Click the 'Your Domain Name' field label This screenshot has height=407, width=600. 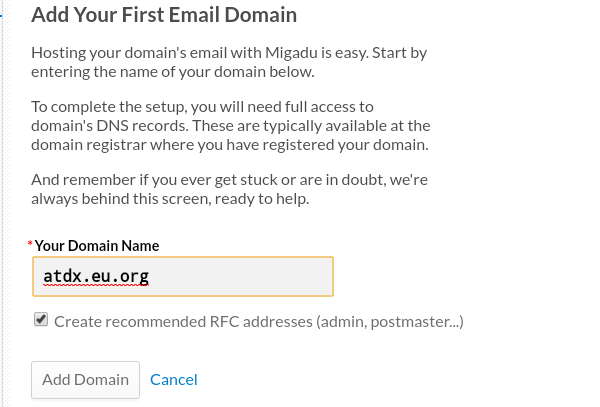(x=97, y=246)
